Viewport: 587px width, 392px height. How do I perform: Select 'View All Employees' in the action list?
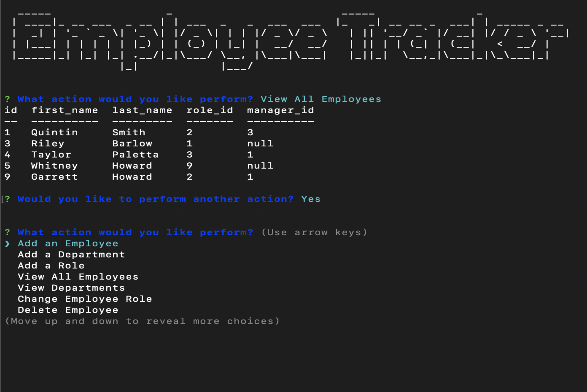pos(78,277)
